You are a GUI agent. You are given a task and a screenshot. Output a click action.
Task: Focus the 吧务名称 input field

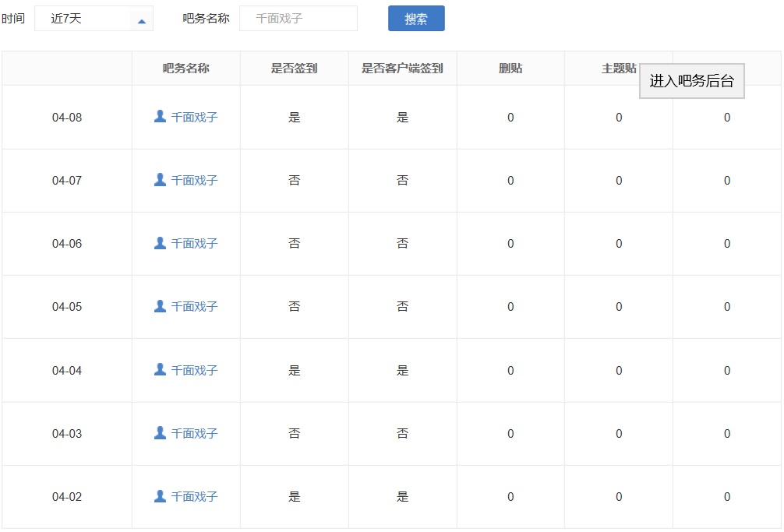pyautogui.click(x=298, y=19)
